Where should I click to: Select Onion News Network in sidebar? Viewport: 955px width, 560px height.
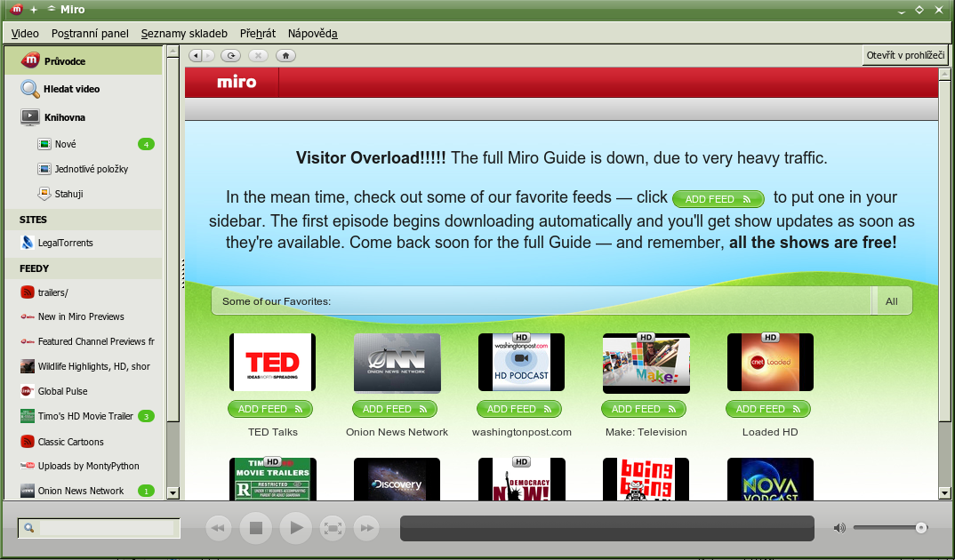84,491
